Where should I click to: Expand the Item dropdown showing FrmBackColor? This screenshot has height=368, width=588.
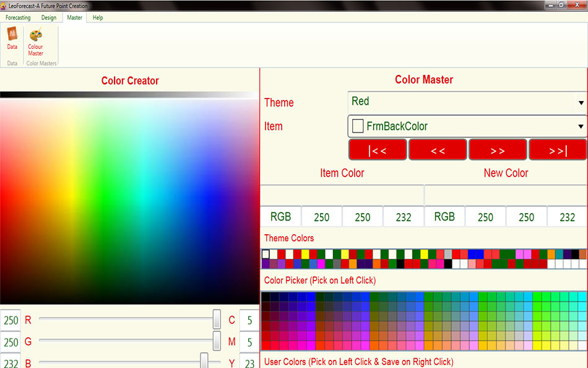(x=467, y=126)
